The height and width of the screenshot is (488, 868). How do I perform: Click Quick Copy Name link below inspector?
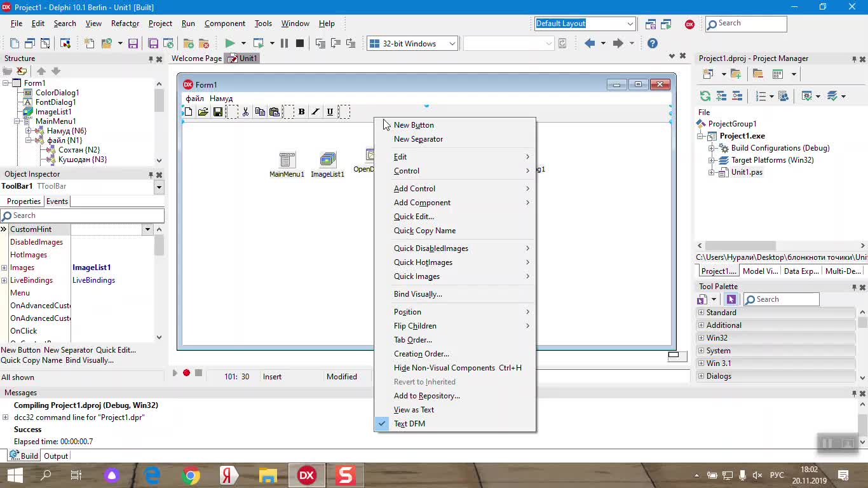click(32, 360)
